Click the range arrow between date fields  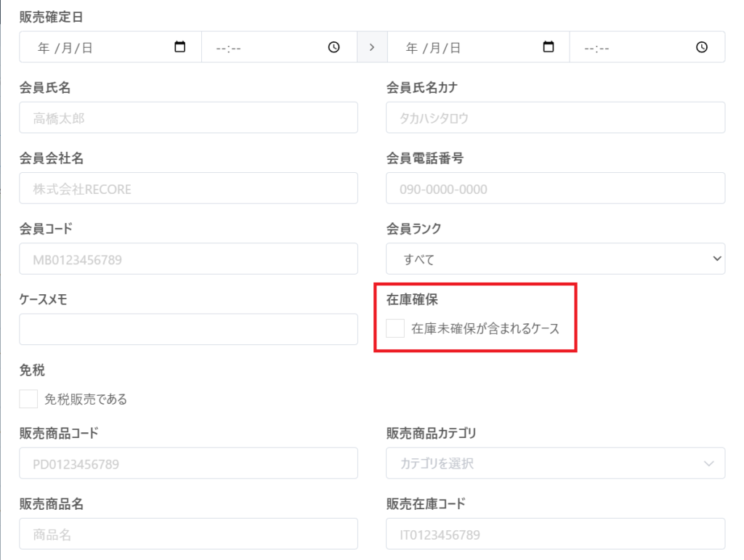coord(372,47)
